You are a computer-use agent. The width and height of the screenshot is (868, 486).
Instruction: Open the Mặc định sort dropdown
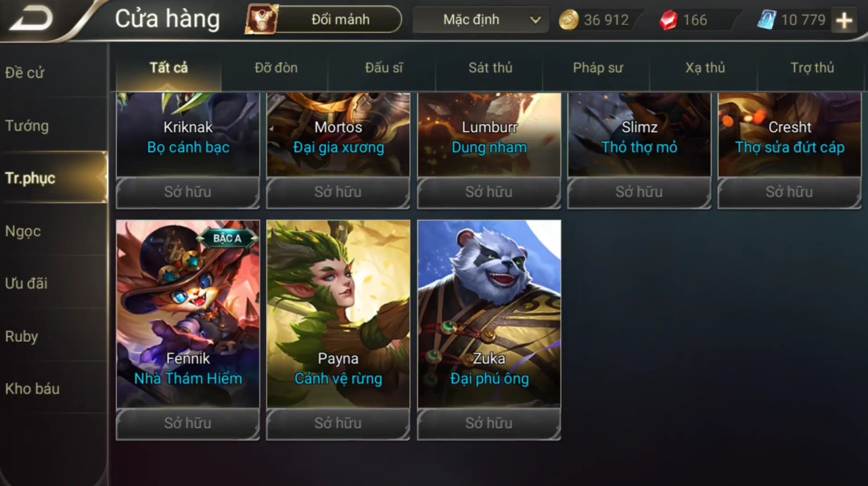pyautogui.click(x=480, y=20)
